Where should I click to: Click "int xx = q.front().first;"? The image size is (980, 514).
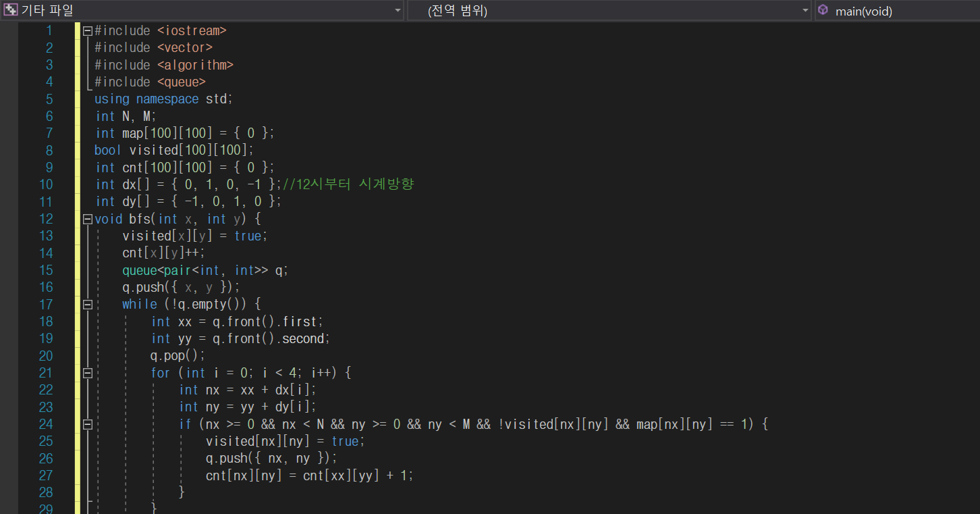pyautogui.click(x=238, y=322)
